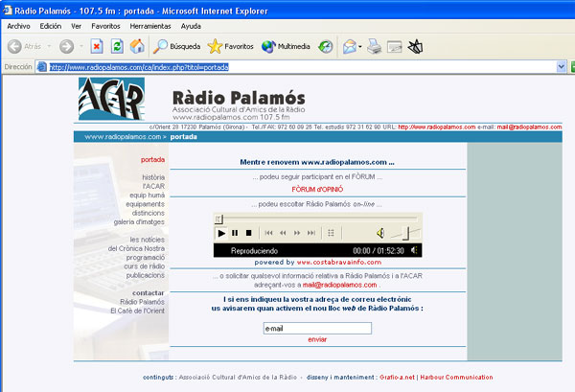Open Multimedia toolbar button
This screenshot has width=575, height=392.
(x=286, y=47)
